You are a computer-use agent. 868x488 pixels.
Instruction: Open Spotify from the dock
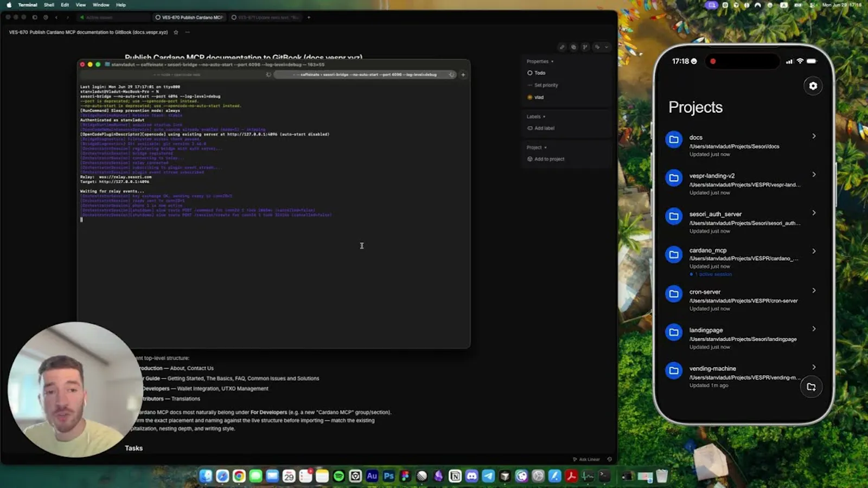pos(339,476)
